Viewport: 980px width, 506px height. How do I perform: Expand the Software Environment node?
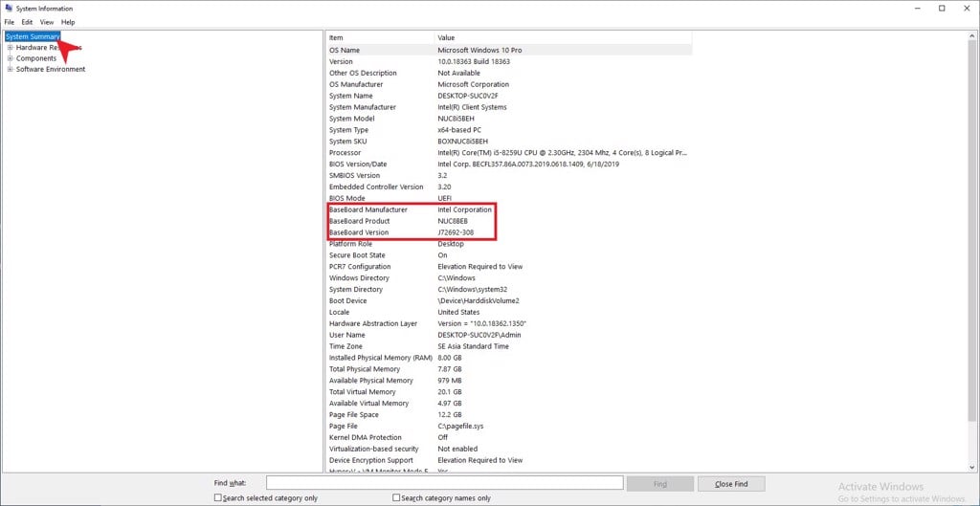click(10, 69)
